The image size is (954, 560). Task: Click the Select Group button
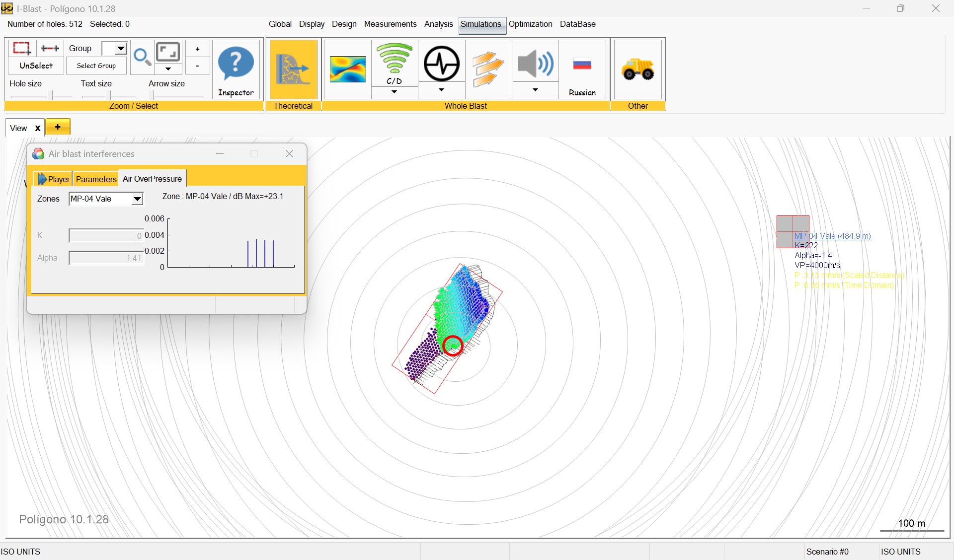96,66
